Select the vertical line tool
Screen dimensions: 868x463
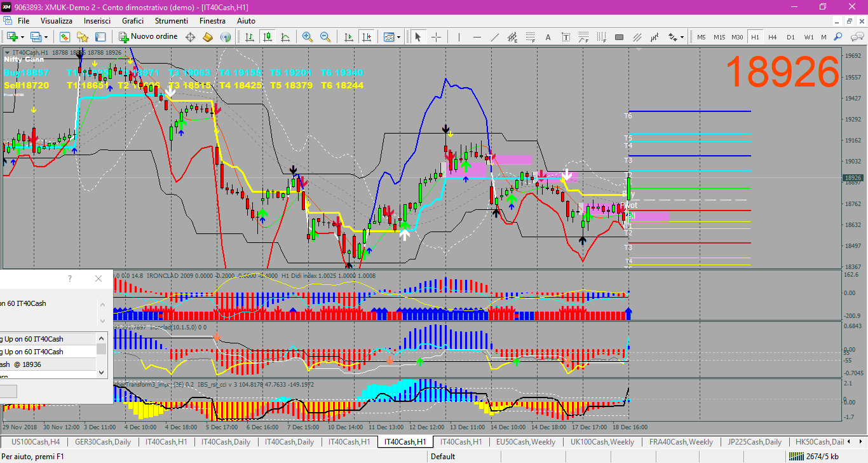pos(459,37)
